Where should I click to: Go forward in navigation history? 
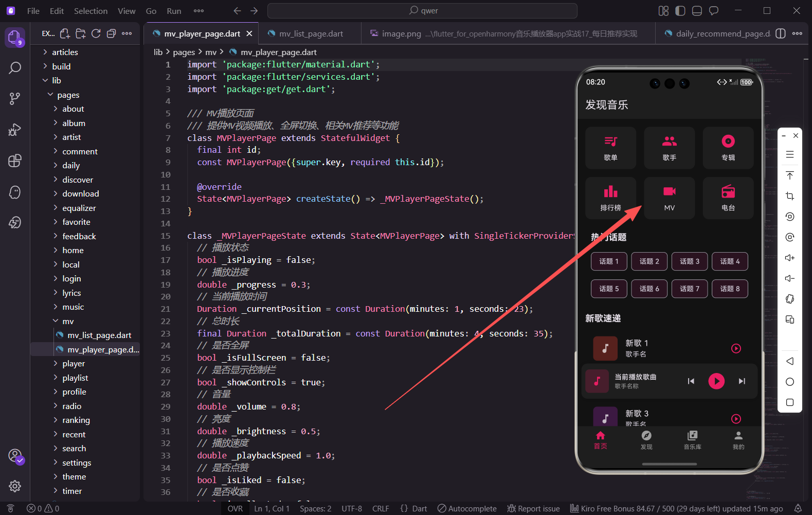point(254,11)
